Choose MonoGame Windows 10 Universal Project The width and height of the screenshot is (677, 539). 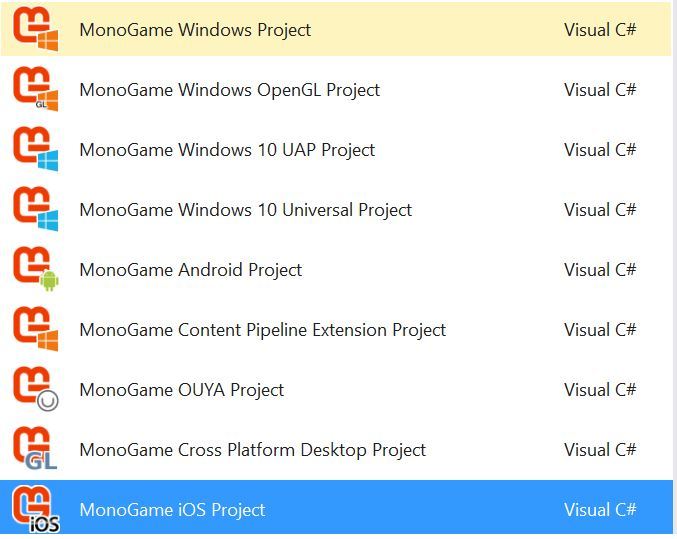click(246, 210)
